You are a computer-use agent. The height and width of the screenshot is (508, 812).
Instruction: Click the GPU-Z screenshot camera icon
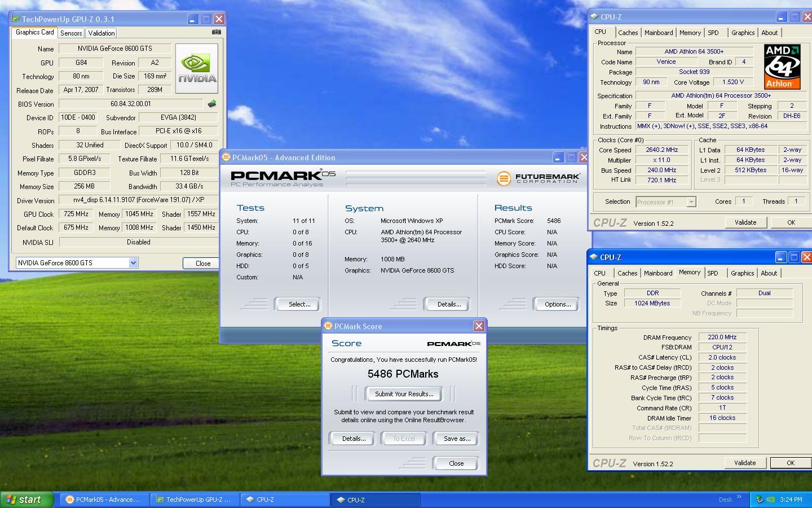(x=216, y=32)
